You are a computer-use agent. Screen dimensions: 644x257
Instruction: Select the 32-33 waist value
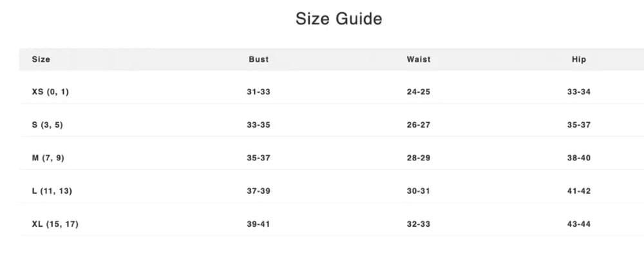point(419,224)
